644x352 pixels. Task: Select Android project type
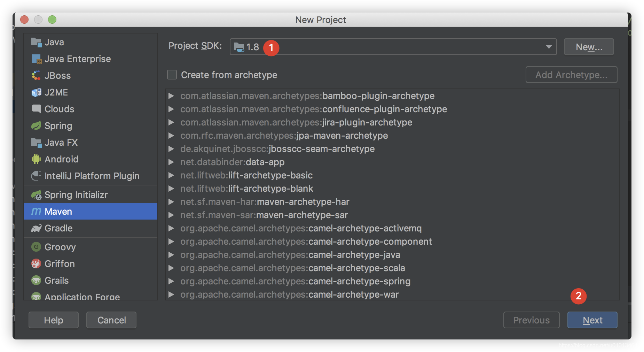(x=91, y=159)
